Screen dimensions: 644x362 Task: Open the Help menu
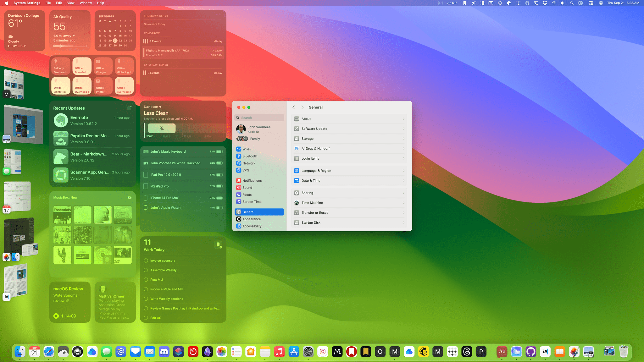click(101, 3)
